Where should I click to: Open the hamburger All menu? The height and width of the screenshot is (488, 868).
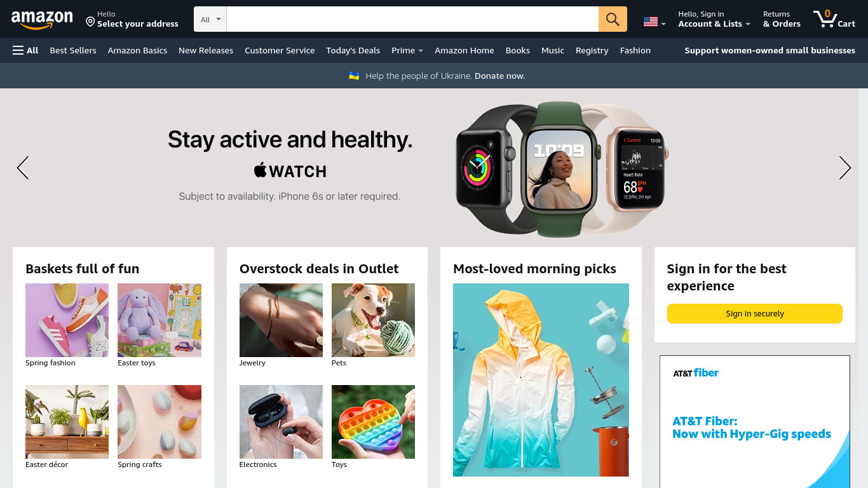pos(25,50)
